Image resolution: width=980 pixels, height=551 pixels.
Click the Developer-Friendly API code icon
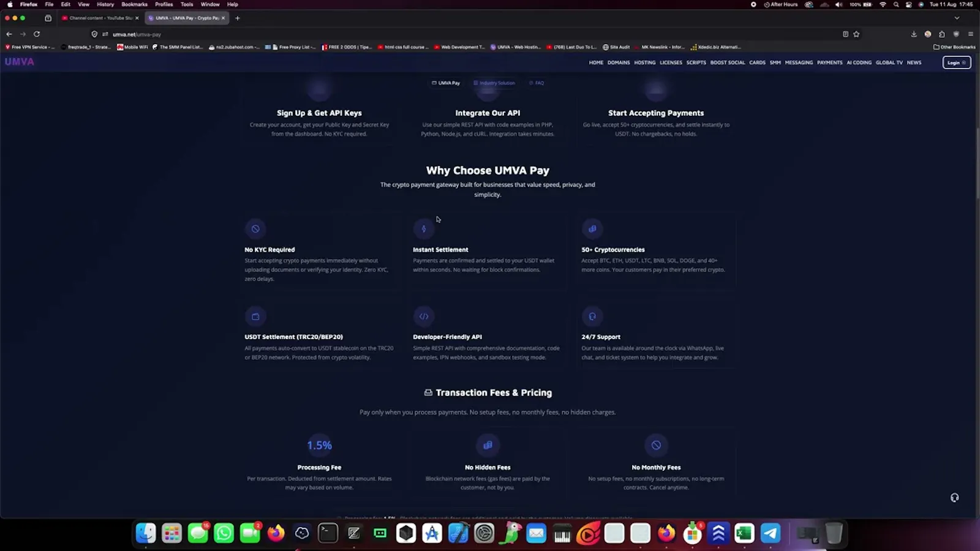[423, 317]
